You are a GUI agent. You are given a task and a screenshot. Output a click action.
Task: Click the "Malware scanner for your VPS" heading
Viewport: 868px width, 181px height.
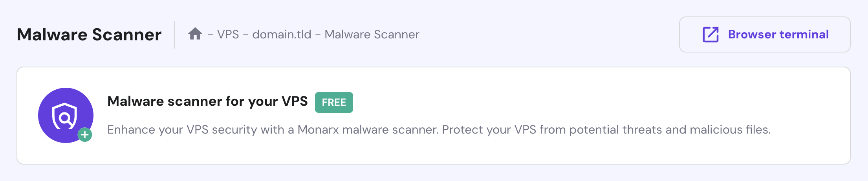[207, 101]
